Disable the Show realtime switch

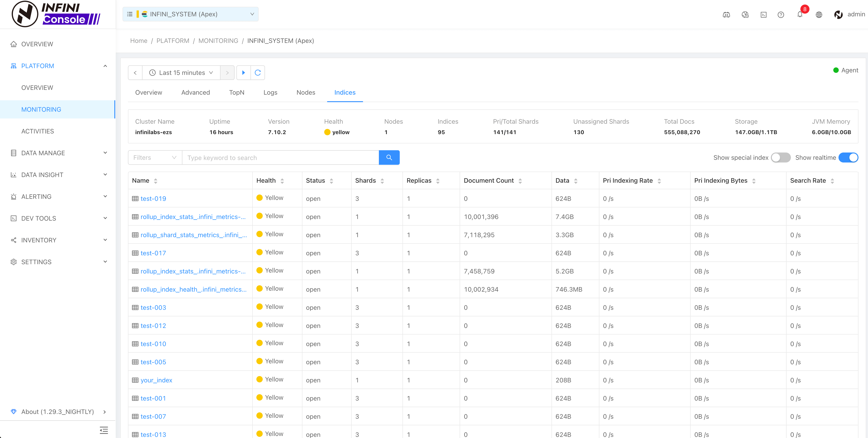(x=848, y=157)
